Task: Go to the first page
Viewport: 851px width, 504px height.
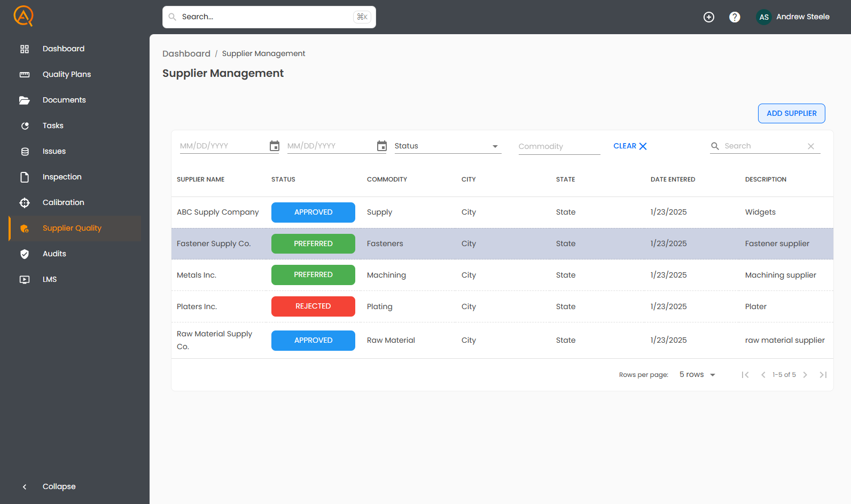Action: point(745,375)
